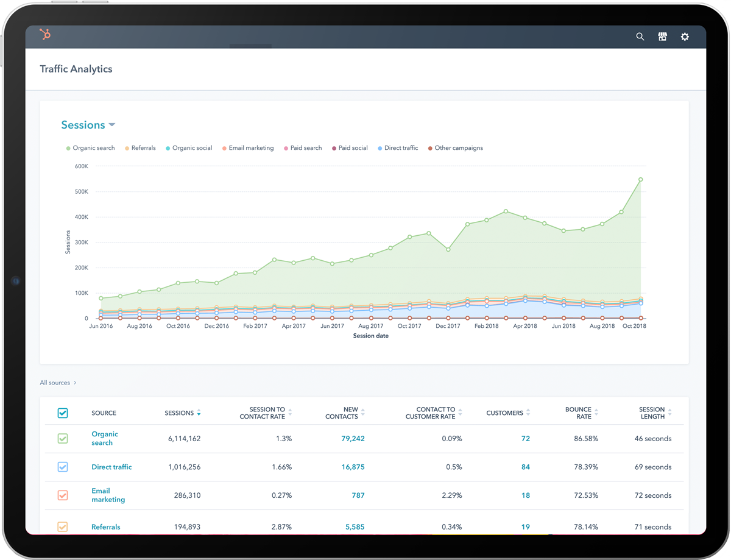Click the HubSpot Marketplace icon
Viewport: 731px width, 560px height.
coord(662,37)
